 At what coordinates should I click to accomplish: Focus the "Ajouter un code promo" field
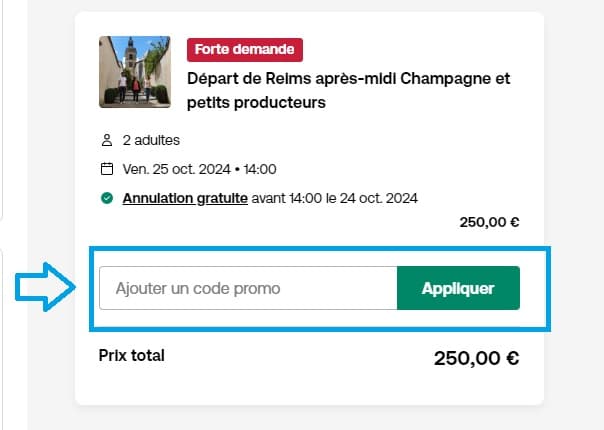click(248, 288)
